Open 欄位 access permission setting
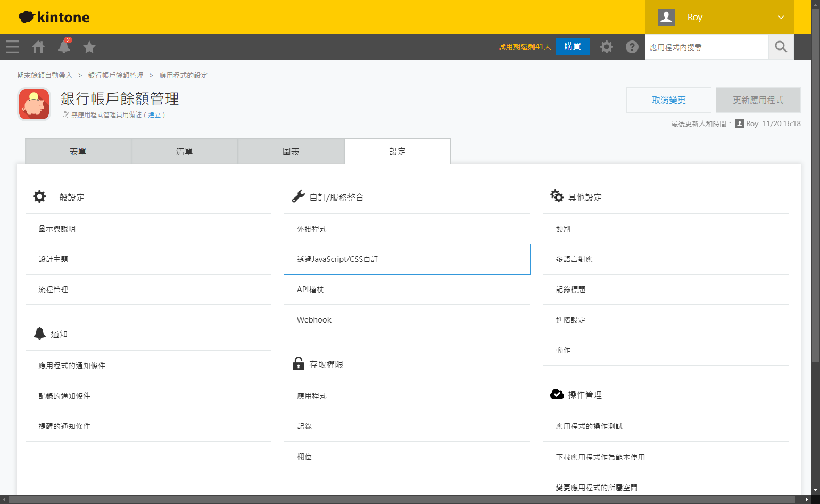The image size is (820, 504). [x=407, y=457]
